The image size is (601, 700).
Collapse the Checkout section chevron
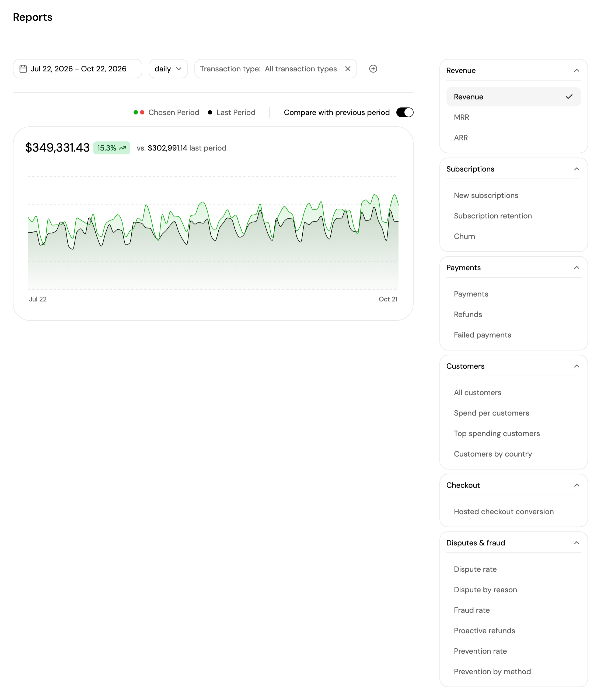click(576, 485)
